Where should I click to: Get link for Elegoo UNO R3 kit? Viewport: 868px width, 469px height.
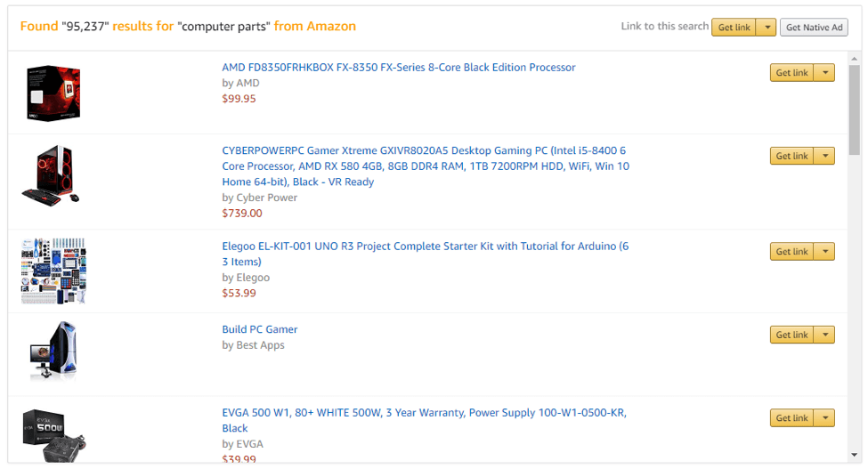[x=791, y=252]
